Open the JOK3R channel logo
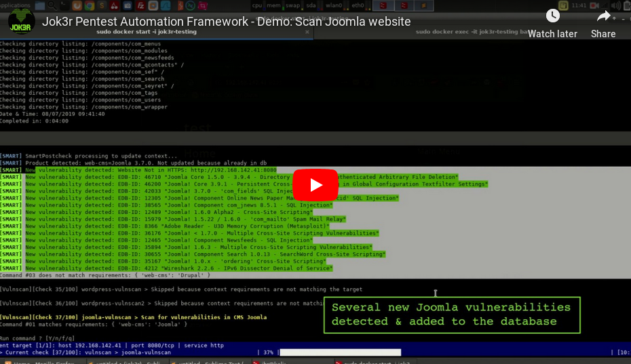This screenshot has height=364, width=631. pyautogui.click(x=21, y=21)
